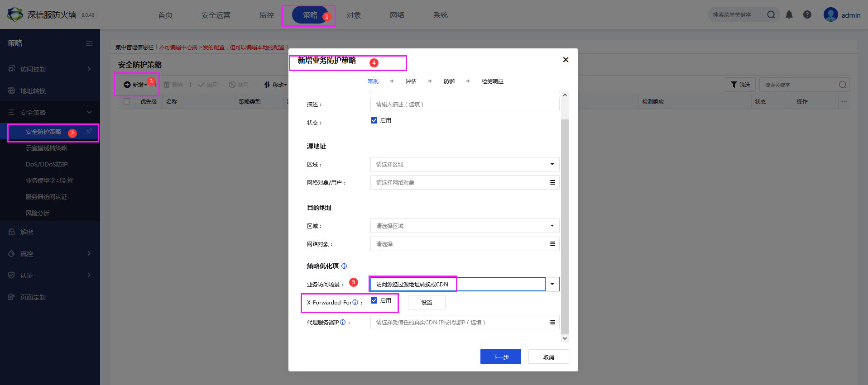Open the 业务访问场景 dropdown arrow
The image size is (868, 385).
(552, 284)
